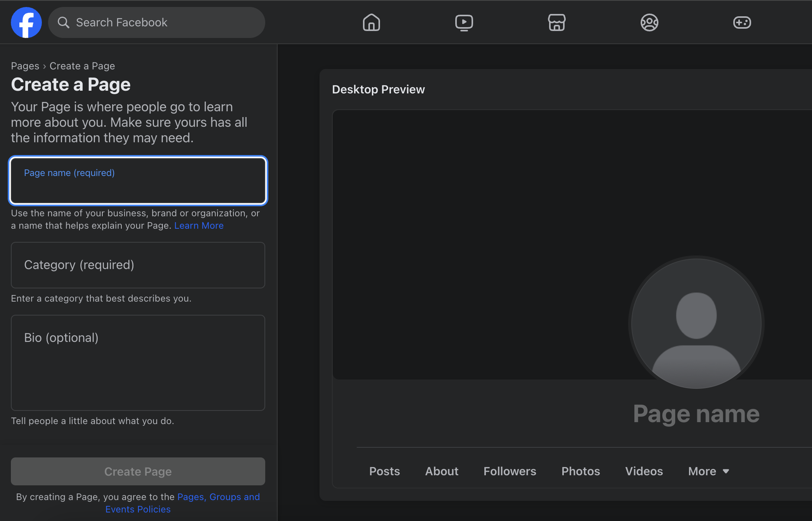Click the Facebook home logo
The width and height of the screenshot is (812, 521).
[x=26, y=22]
